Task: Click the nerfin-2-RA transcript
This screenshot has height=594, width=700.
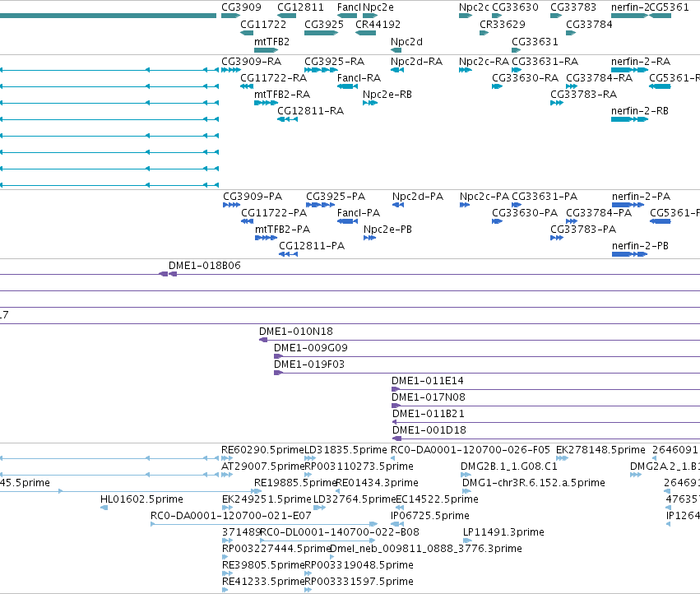Action: (x=629, y=70)
